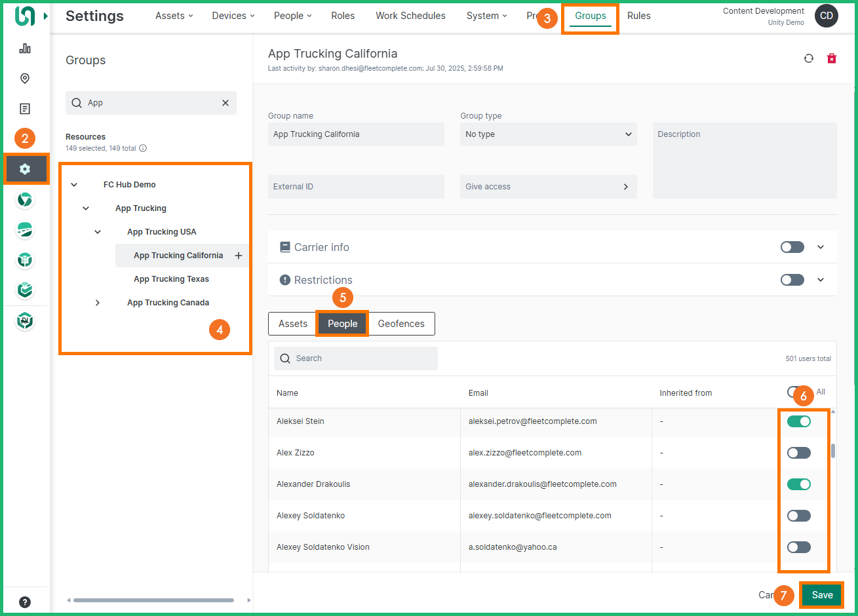Open the Rules tab in Settings
Image resolution: width=858 pixels, height=616 pixels.
coord(638,16)
